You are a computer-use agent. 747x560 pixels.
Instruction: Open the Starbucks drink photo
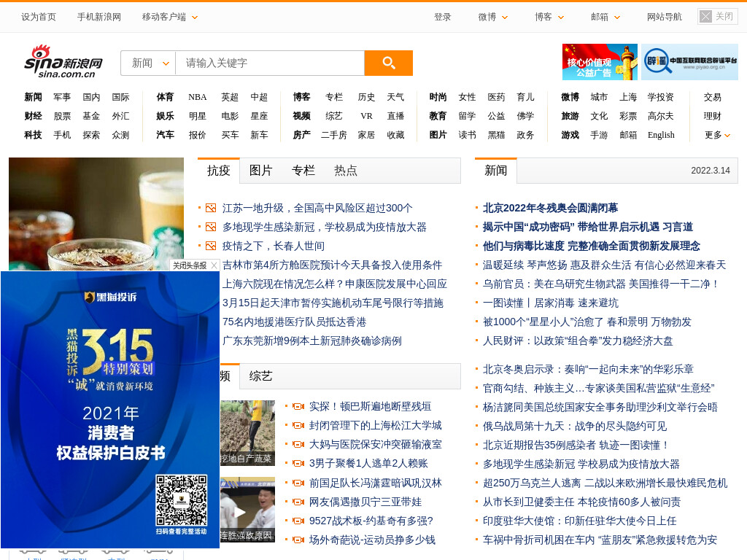pyautogui.click(x=96, y=214)
